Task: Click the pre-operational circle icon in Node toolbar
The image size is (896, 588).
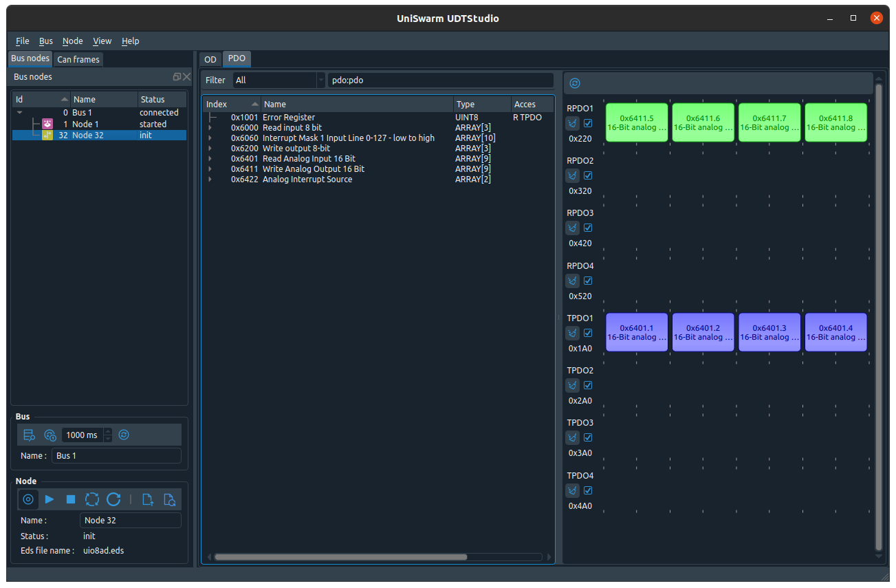Action: click(x=28, y=499)
